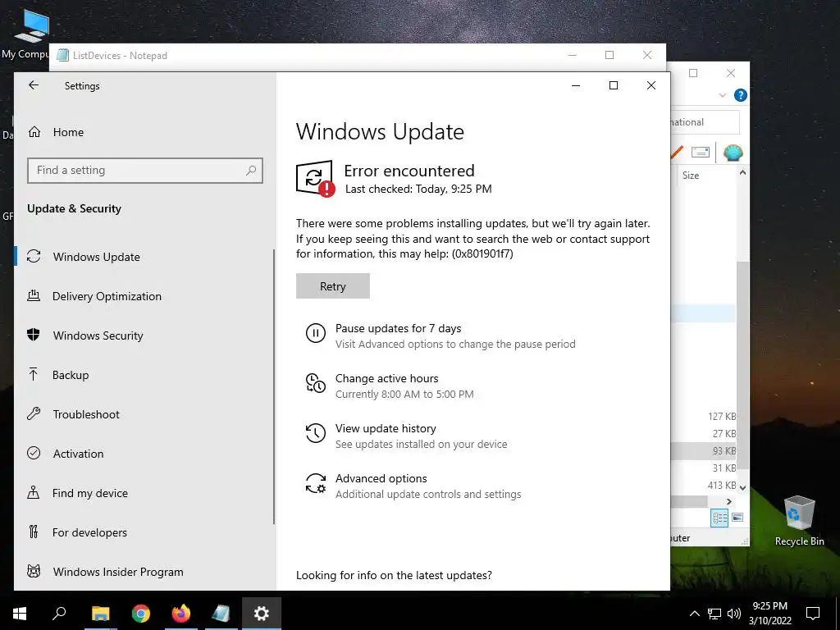This screenshot has height=630, width=840.
Task: Click Settings gear on taskbar
Action: [262, 614]
